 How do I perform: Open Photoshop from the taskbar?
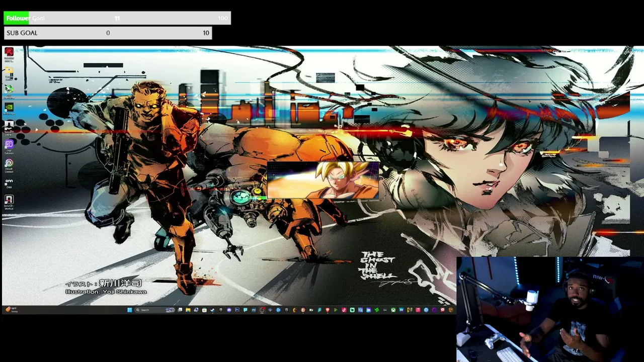pyautogui.click(x=237, y=310)
